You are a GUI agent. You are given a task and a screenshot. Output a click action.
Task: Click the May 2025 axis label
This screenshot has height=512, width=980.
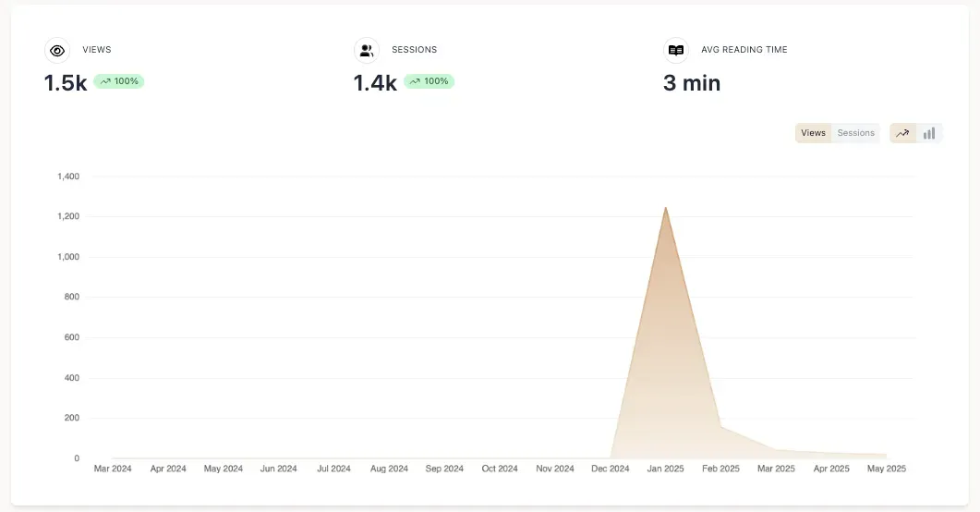click(x=887, y=469)
